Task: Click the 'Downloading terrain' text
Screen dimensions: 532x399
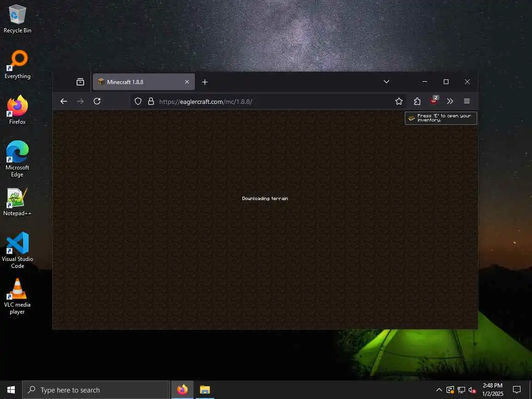Action: pos(265,199)
